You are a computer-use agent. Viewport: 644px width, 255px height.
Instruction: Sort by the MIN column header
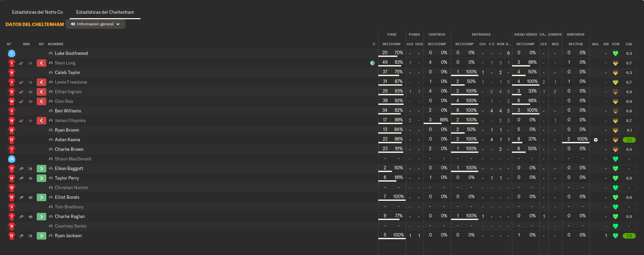tap(26, 44)
